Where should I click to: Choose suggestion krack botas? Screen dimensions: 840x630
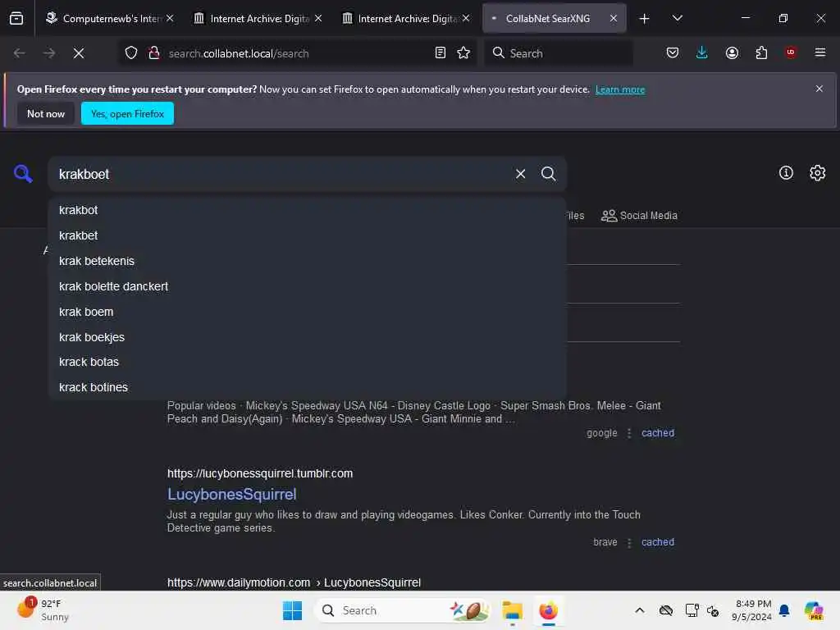tap(308, 362)
